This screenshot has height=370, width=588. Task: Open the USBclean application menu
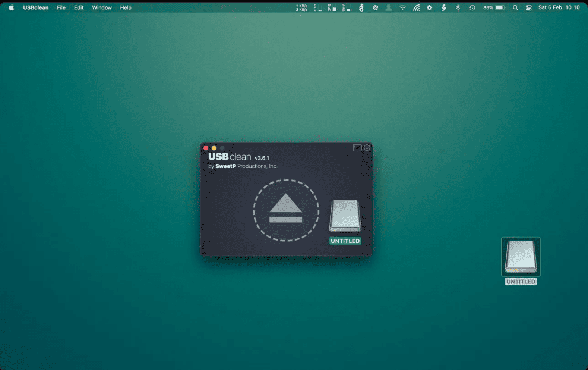point(36,7)
